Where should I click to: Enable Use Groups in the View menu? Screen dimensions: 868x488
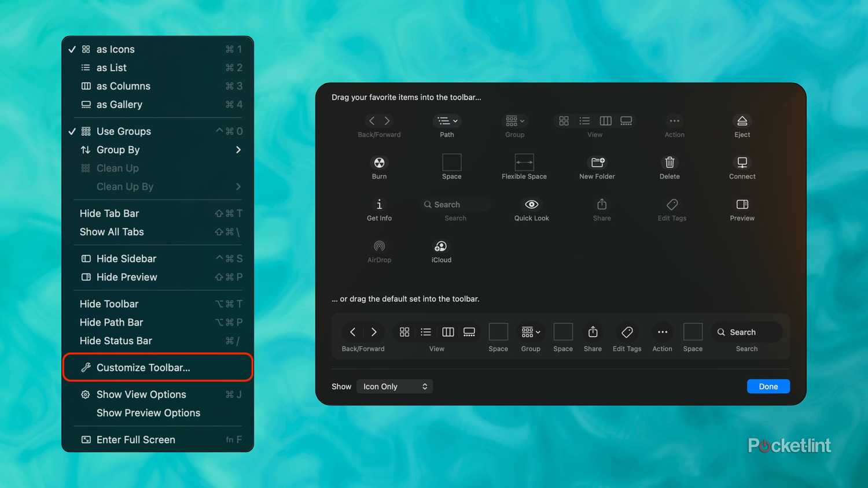(x=123, y=131)
